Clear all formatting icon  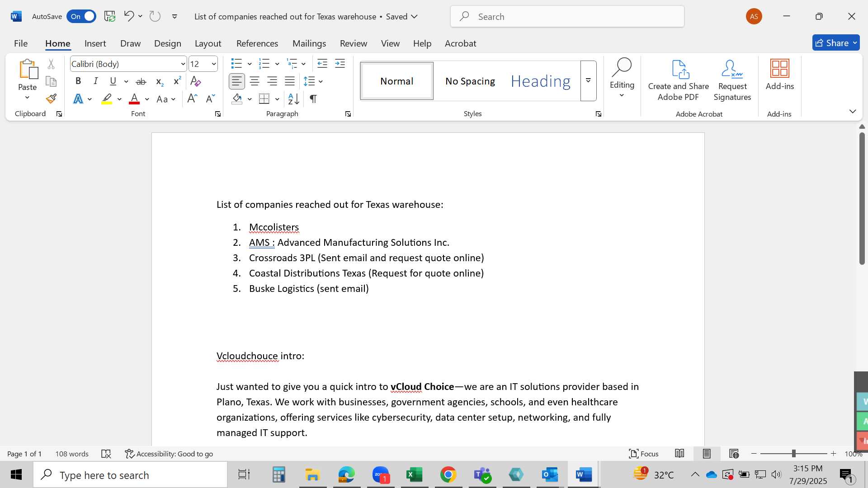click(x=195, y=81)
